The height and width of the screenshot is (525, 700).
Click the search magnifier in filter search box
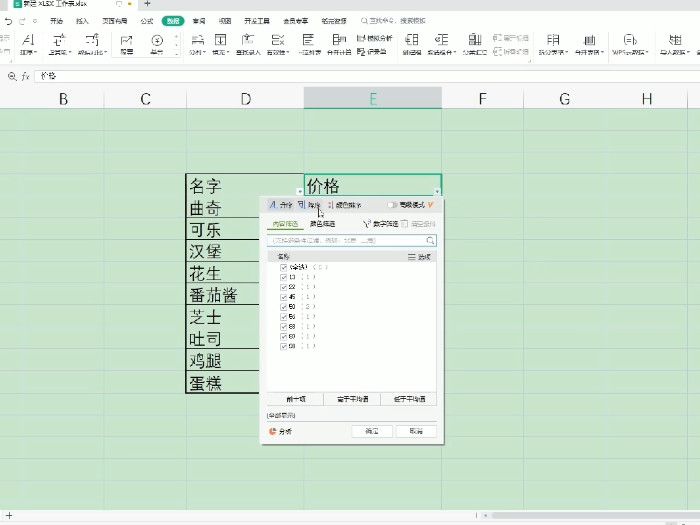tap(430, 241)
